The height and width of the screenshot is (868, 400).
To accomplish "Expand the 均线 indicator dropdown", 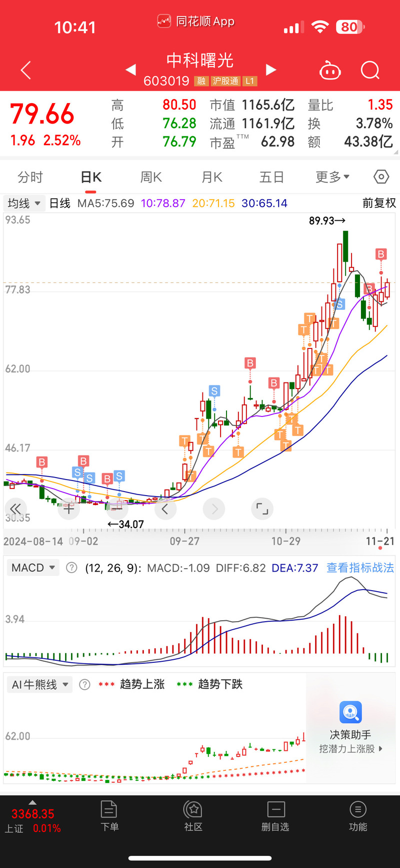I will point(23,203).
